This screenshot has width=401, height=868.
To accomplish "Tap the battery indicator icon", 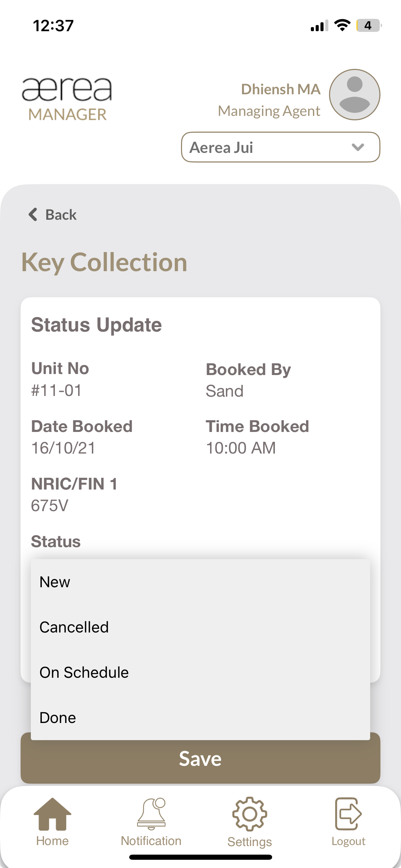I will click(368, 25).
